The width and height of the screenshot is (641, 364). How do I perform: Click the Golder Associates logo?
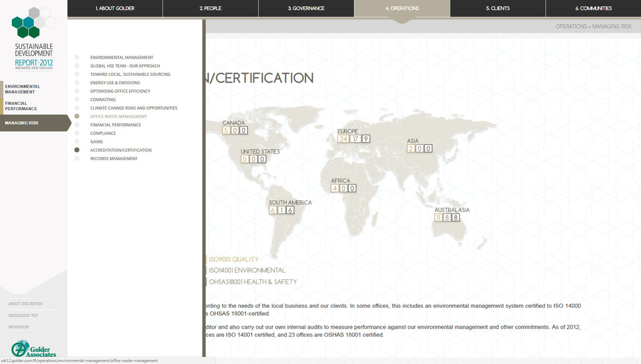(34, 348)
